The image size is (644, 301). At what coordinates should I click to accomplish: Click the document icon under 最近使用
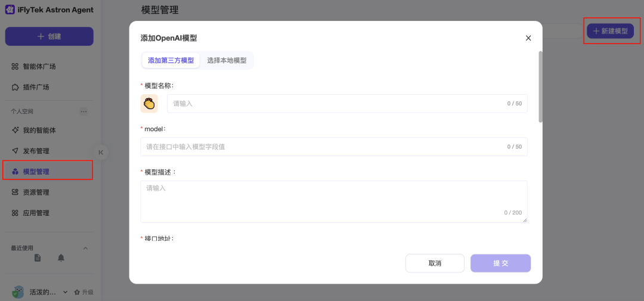pos(38,258)
